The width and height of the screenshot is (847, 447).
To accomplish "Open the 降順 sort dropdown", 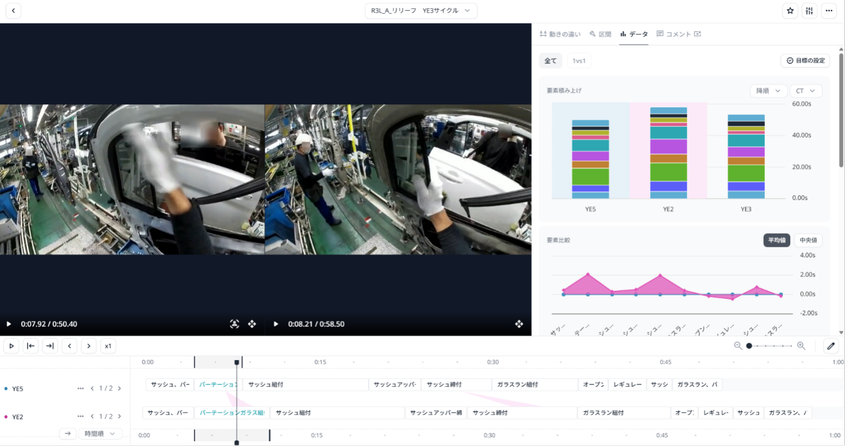I will (x=768, y=91).
